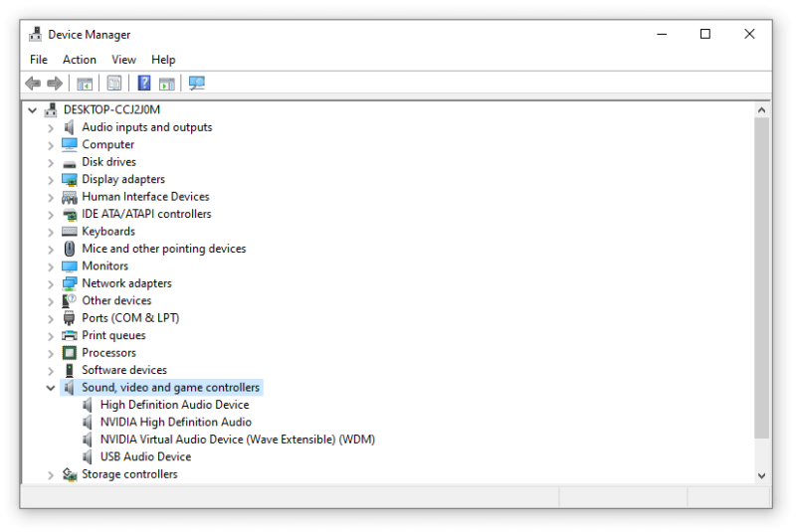Select High Definition Audio Device
The width and height of the screenshot is (796, 532).
(175, 405)
